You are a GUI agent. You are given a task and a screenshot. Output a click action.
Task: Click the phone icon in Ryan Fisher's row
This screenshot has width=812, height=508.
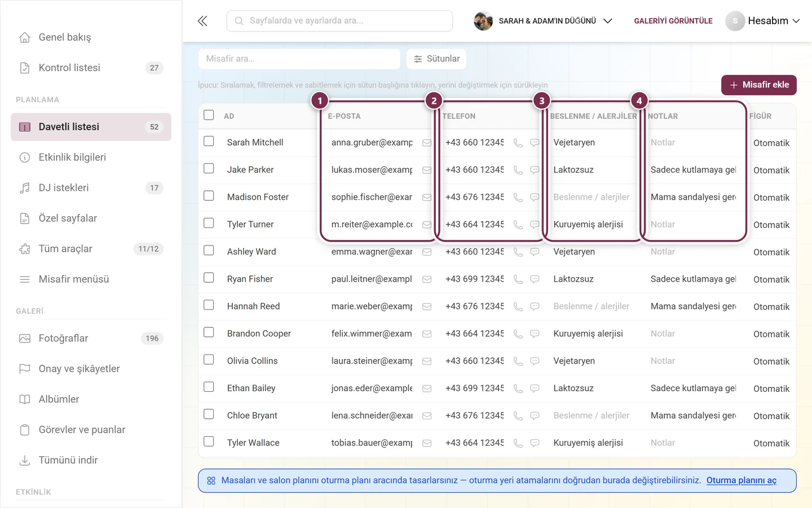coord(518,279)
